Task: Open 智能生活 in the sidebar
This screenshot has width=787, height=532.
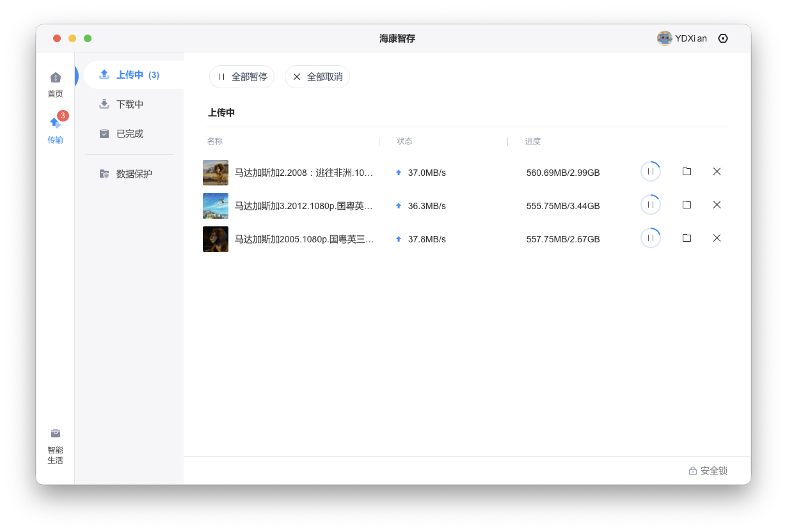Action: pyautogui.click(x=56, y=446)
